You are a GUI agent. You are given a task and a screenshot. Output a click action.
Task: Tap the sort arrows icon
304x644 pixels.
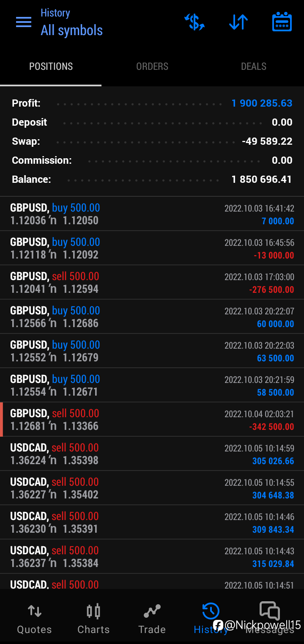(238, 22)
